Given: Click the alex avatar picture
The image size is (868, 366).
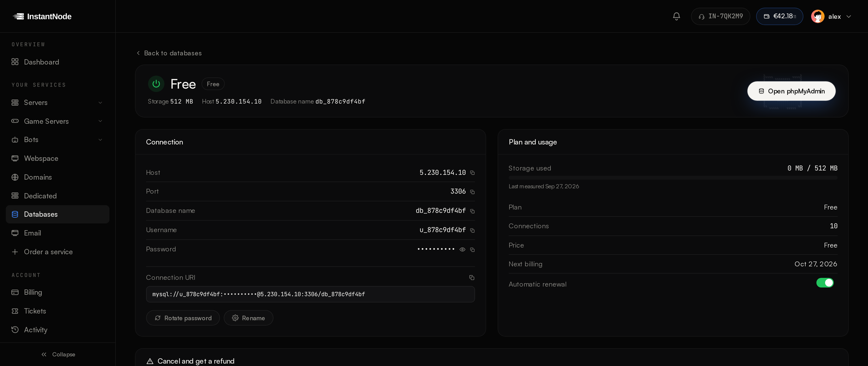Looking at the screenshot, I should coord(817,16).
